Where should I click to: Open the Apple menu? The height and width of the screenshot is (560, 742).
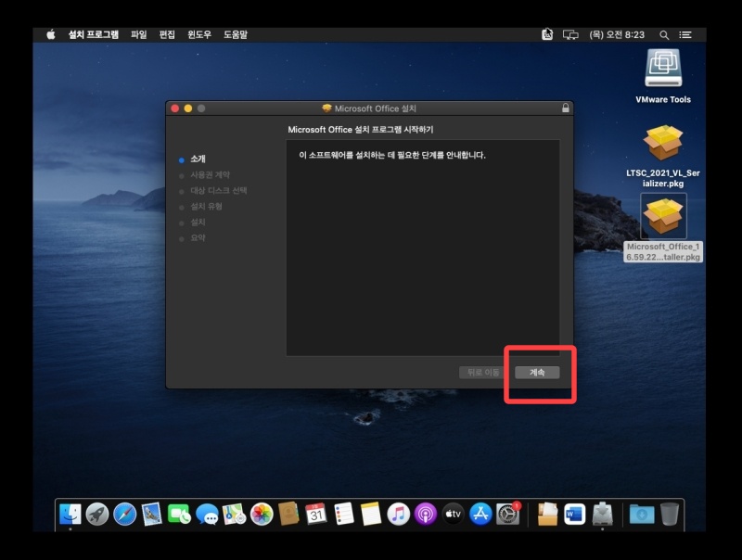tap(51, 34)
